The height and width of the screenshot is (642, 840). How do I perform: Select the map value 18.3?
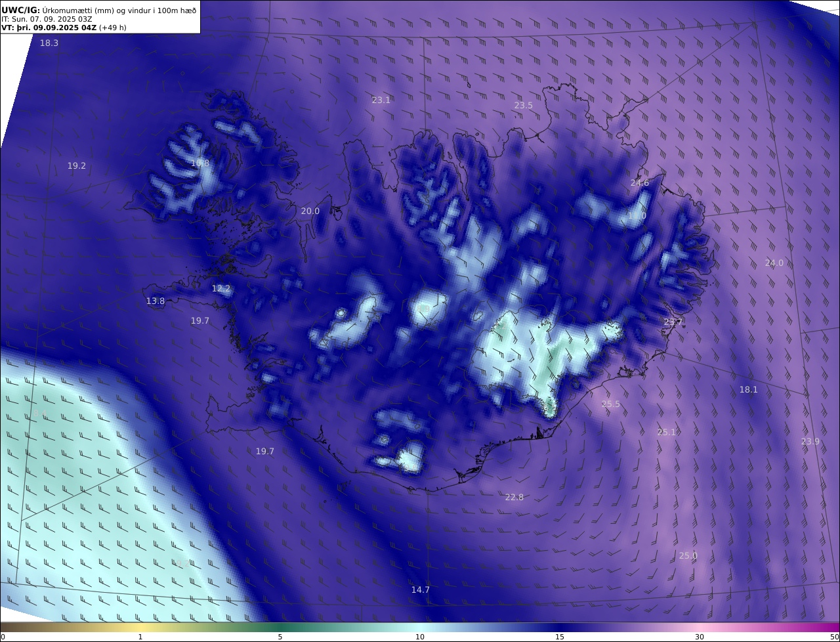pyautogui.click(x=49, y=43)
